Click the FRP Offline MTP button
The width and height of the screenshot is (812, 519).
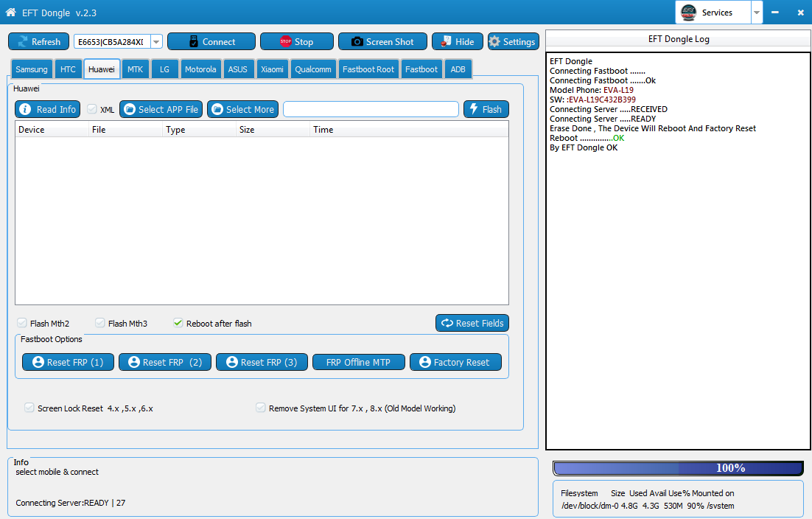click(358, 362)
